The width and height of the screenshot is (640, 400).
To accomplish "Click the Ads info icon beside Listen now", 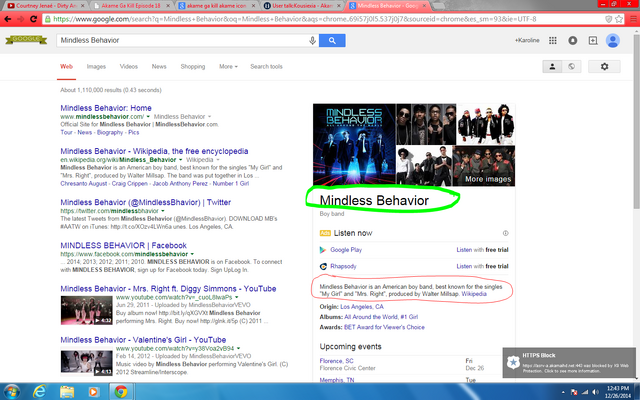I will pos(505,233).
